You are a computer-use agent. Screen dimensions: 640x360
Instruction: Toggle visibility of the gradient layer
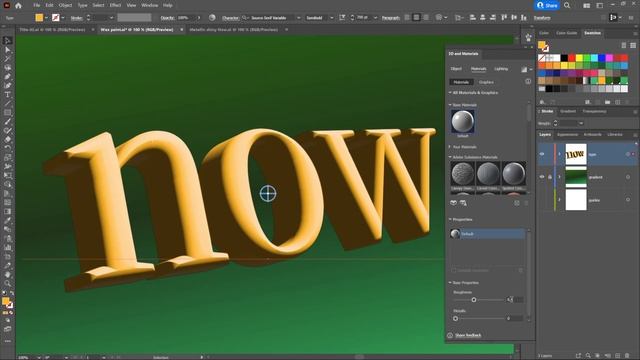(542, 177)
